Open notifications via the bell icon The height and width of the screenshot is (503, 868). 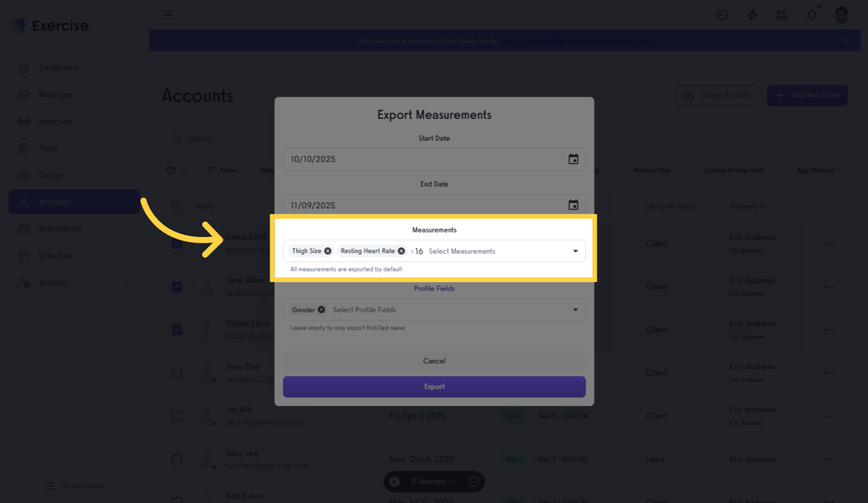tap(811, 14)
